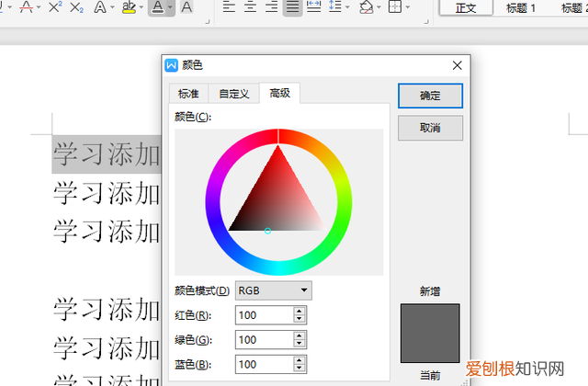Screen dimensions: 588x386
Task: Expand font color dropdown arrow
Action: [171, 7]
